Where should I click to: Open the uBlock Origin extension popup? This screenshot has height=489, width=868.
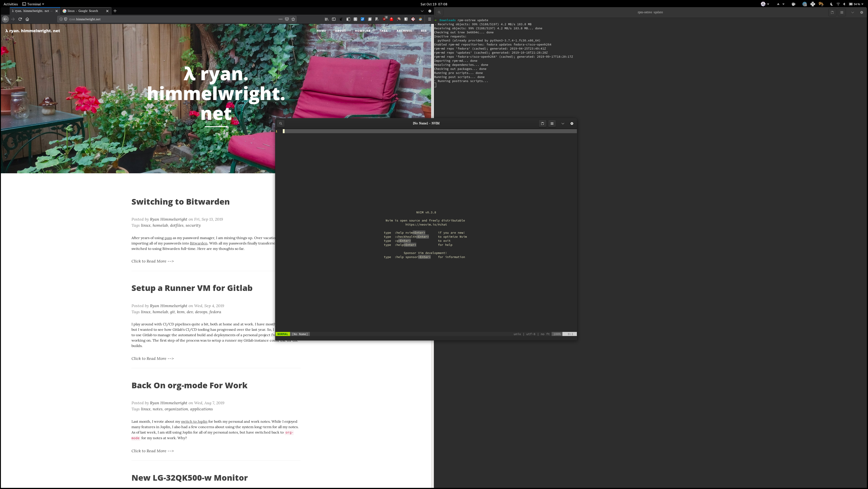tap(384, 20)
